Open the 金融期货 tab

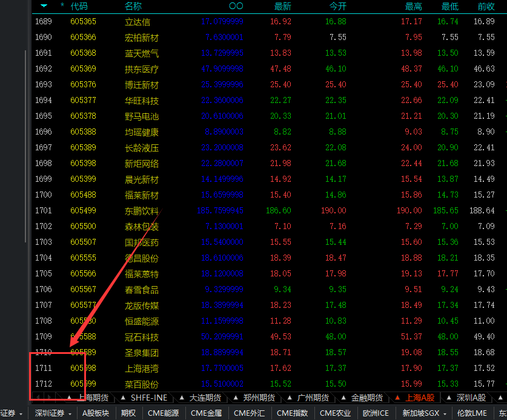pos(367,398)
